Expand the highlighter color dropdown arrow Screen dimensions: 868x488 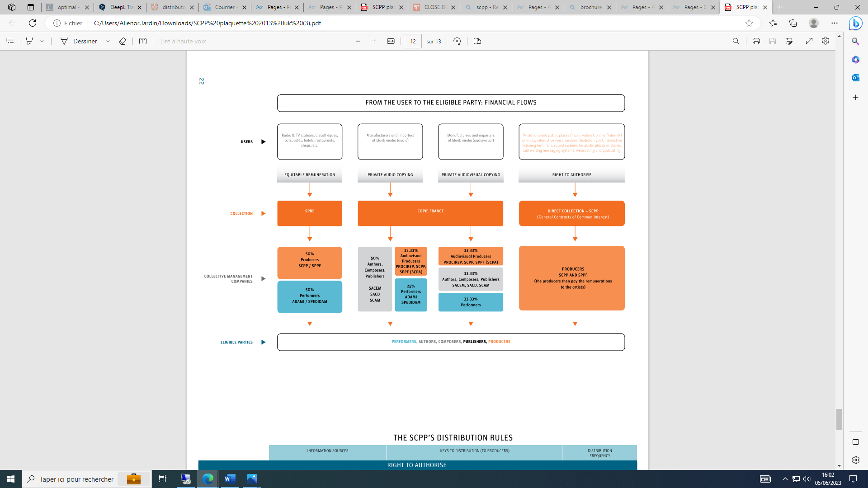(42, 41)
